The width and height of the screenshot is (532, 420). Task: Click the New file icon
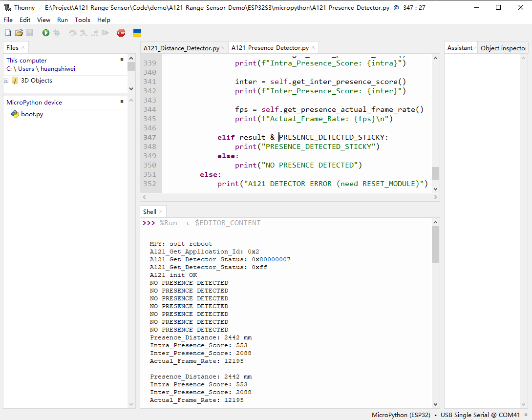coord(8,33)
